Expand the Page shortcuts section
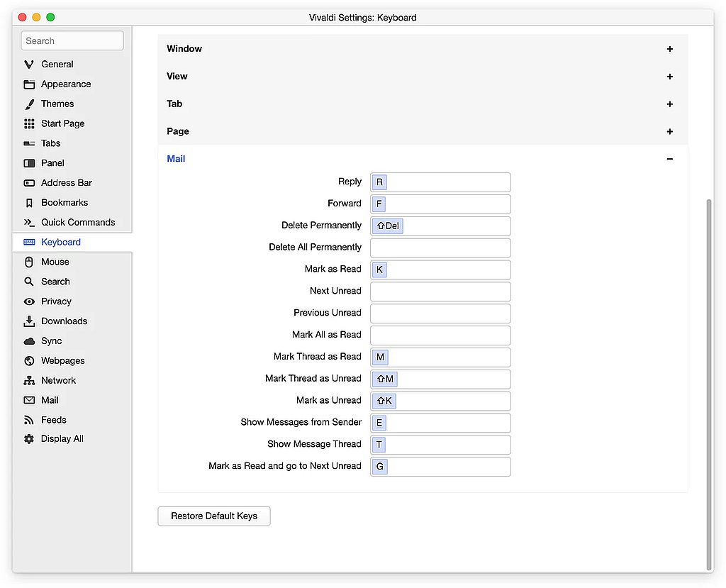Image resolution: width=726 pixels, height=588 pixels. click(669, 132)
